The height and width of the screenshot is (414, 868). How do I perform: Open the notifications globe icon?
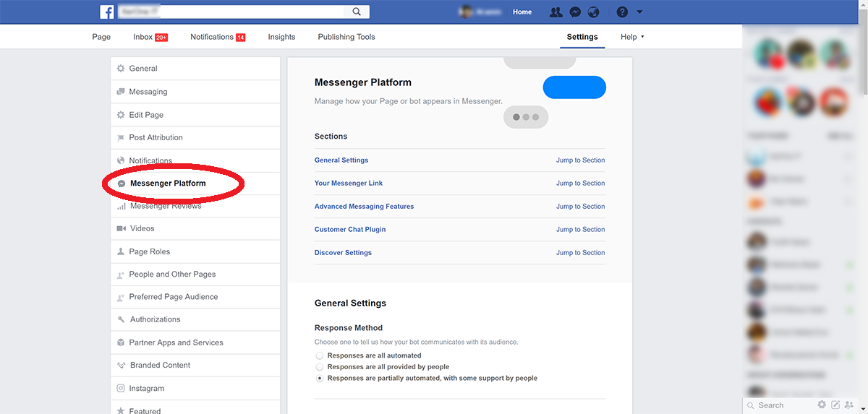pos(593,12)
